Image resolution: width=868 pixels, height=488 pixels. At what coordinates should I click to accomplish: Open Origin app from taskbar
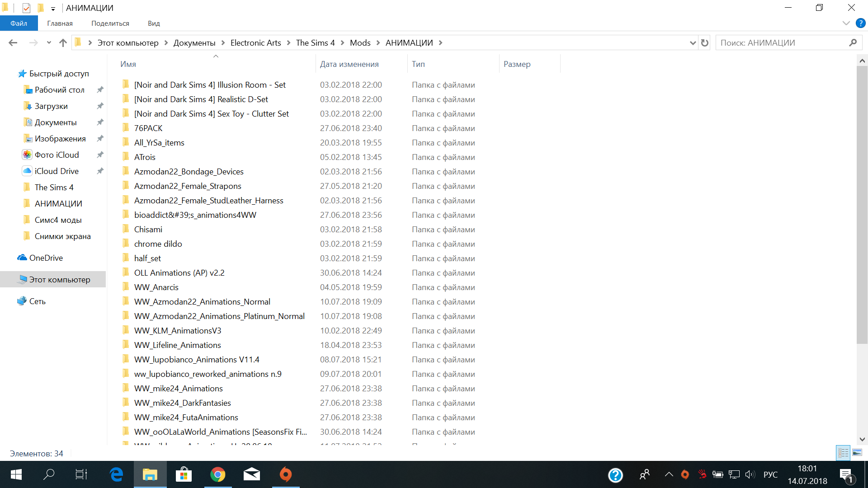[x=285, y=474]
